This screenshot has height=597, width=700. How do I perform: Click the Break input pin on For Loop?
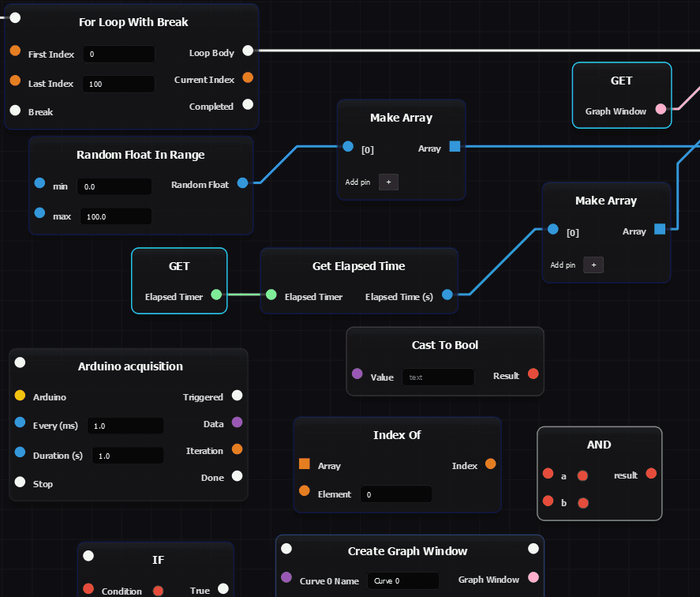[x=15, y=111]
